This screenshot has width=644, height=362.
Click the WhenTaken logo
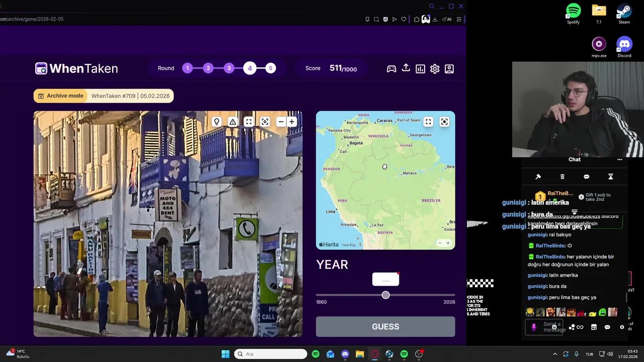(76, 68)
